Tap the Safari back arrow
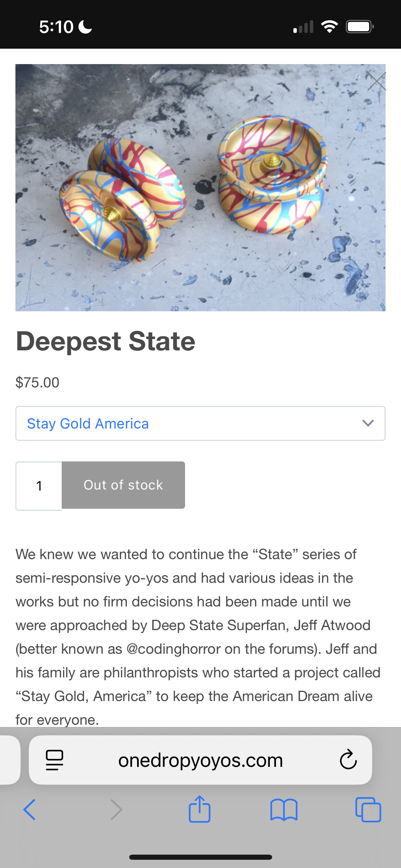Image resolution: width=401 pixels, height=868 pixels. pyautogui.click(x=29, y=809)
